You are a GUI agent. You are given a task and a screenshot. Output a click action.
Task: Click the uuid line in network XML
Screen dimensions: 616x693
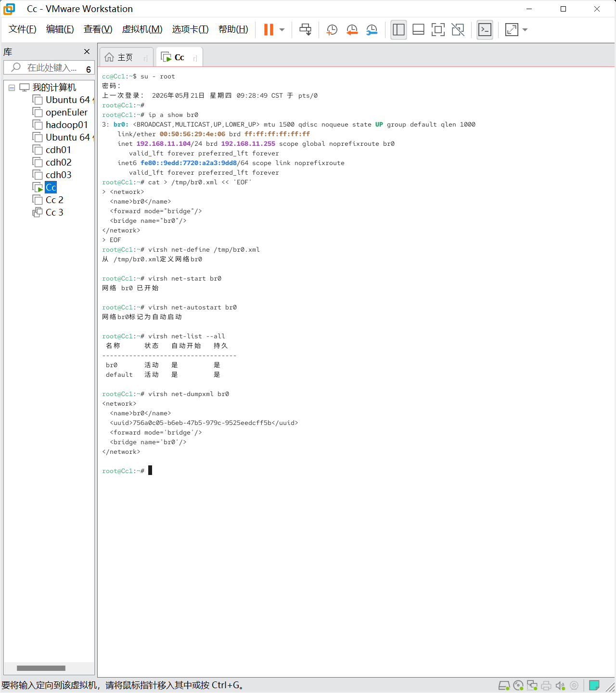pos(204,423)
